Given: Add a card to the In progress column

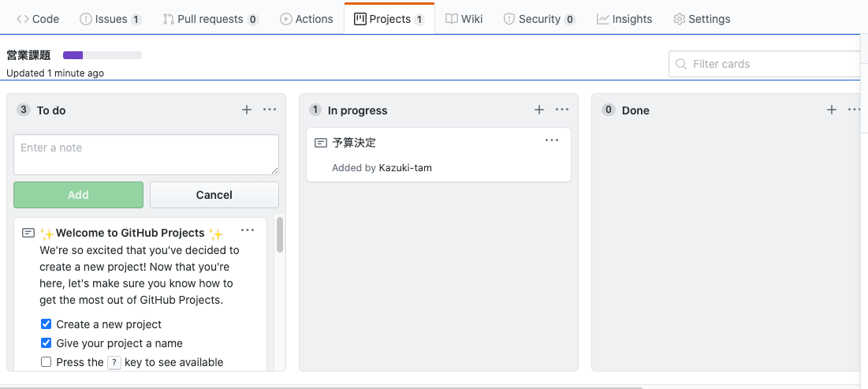Looking at the screenshot, I should coord(539,110).
